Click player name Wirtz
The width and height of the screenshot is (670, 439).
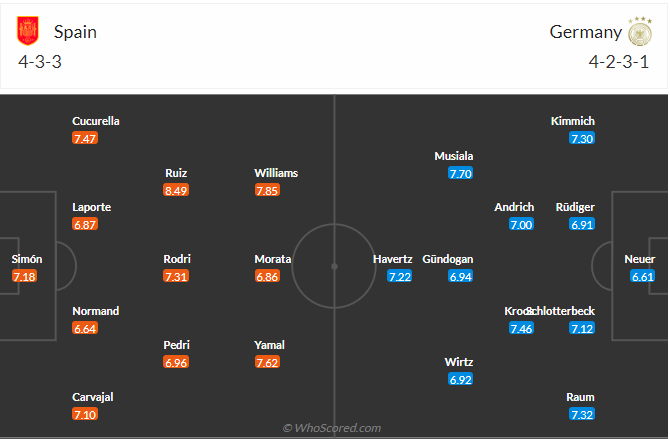[x=460, y=362]
